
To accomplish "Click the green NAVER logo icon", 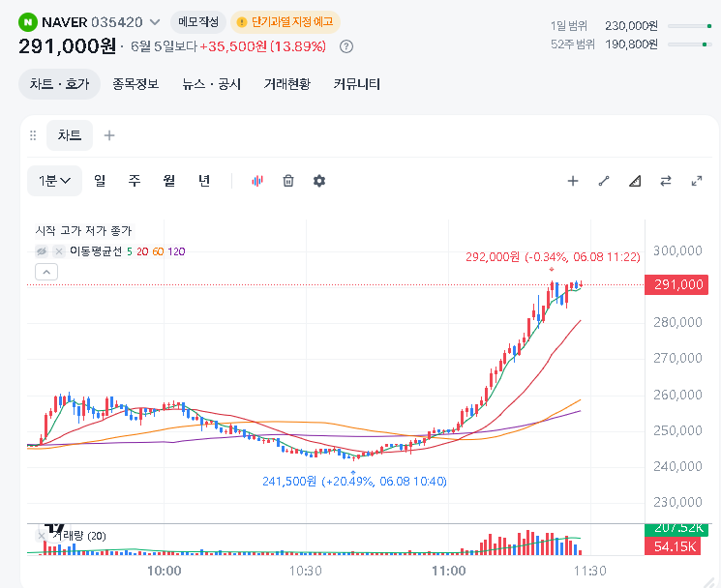I will coord(28,22).
